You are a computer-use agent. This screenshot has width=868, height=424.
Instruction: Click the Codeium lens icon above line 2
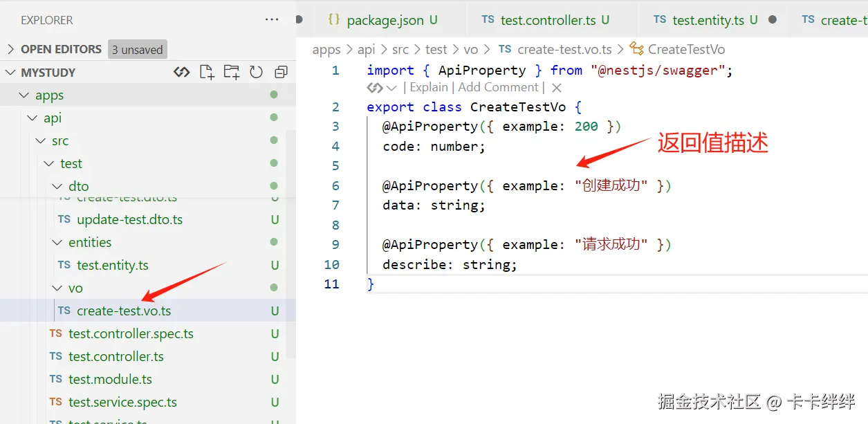pos(375,88)
